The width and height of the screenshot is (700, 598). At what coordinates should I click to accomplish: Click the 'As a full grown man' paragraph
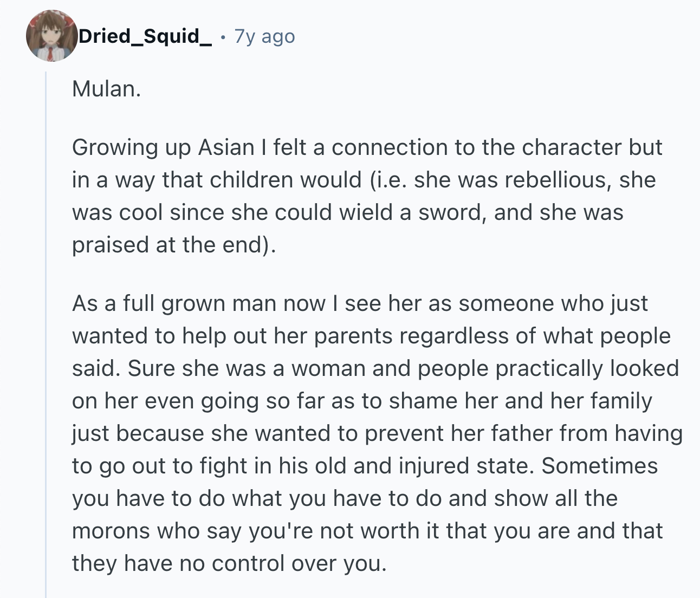pyautogui.click(x=377, y=433)
